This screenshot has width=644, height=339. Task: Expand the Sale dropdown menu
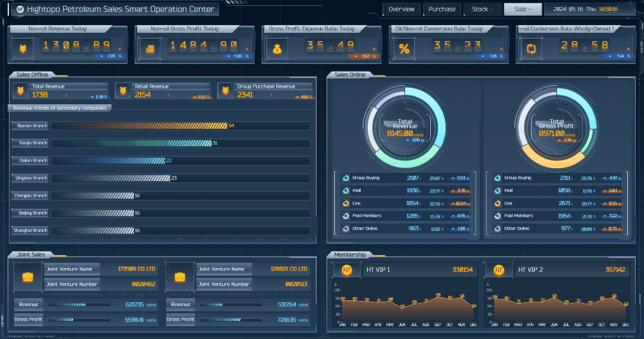click(x=522, y=9)
